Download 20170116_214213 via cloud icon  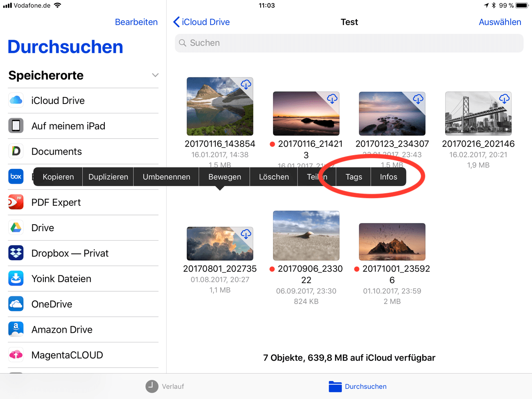(332, 99)
